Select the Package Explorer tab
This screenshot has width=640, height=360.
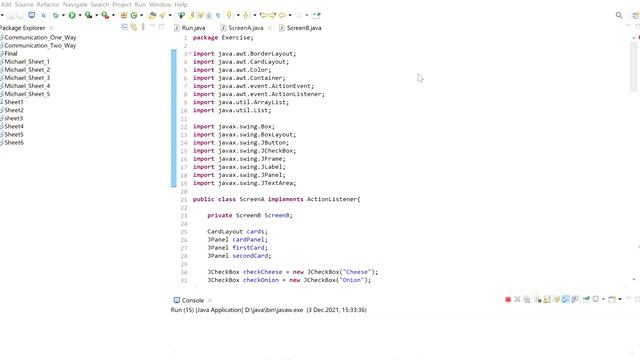[22, 28]
